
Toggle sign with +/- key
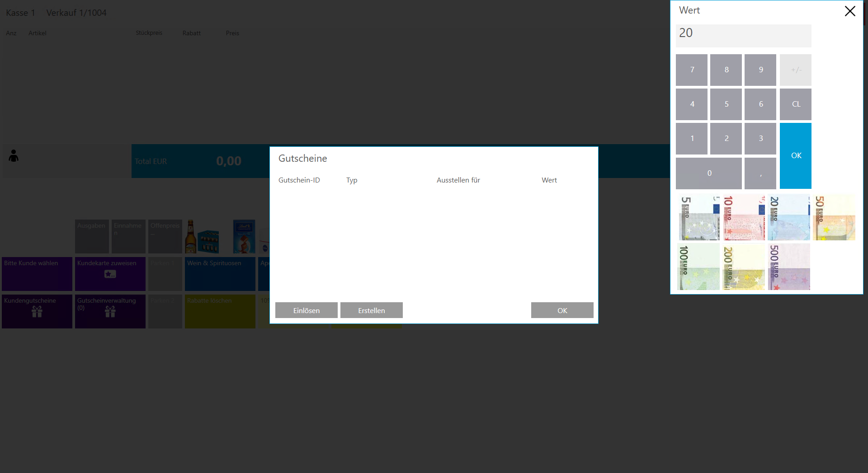tap(796, 70)
